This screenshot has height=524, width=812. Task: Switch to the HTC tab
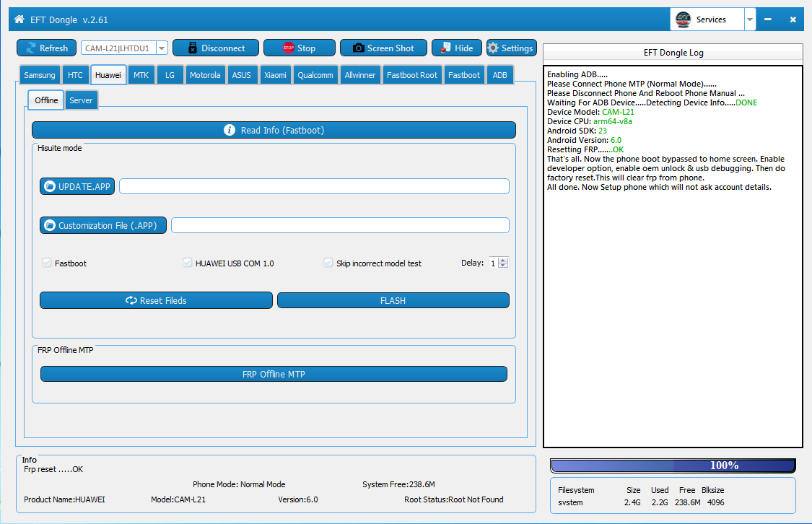coord(75,75)
